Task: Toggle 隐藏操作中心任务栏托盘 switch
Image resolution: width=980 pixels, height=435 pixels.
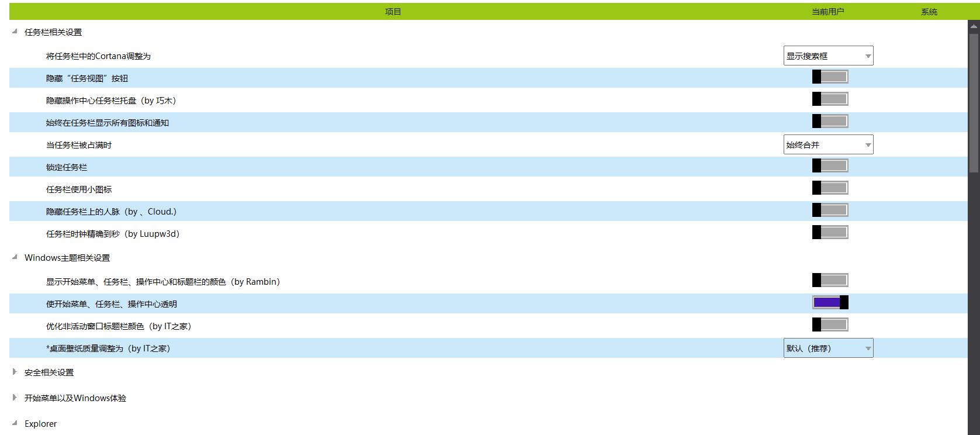Action: (x=830, y=99)
